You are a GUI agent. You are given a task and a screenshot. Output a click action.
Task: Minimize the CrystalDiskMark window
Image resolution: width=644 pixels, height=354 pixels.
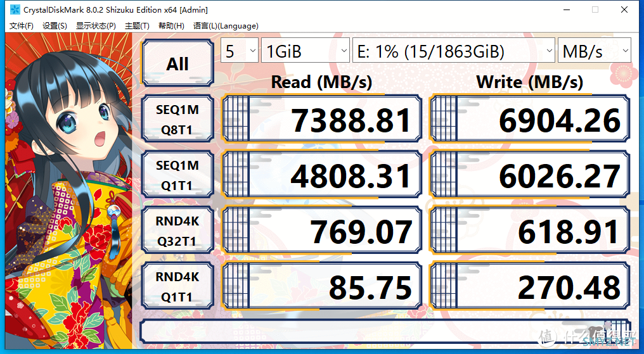coord(567,9)
